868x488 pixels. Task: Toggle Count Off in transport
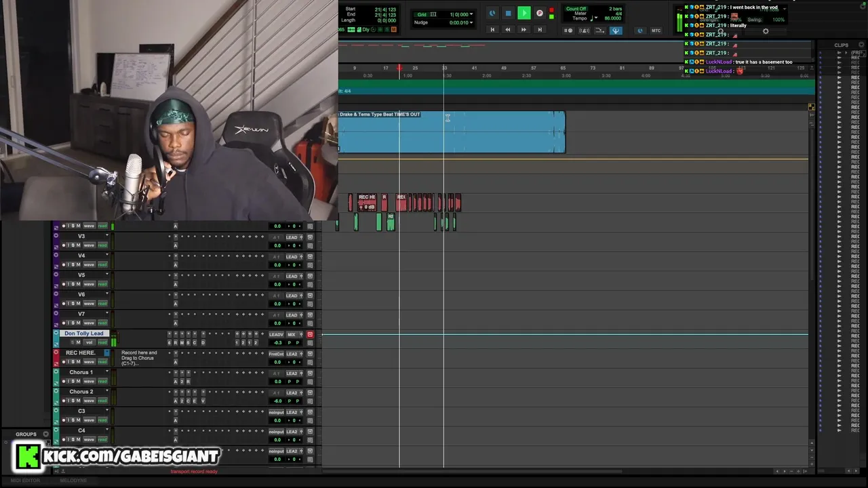[x=576, y=9]
